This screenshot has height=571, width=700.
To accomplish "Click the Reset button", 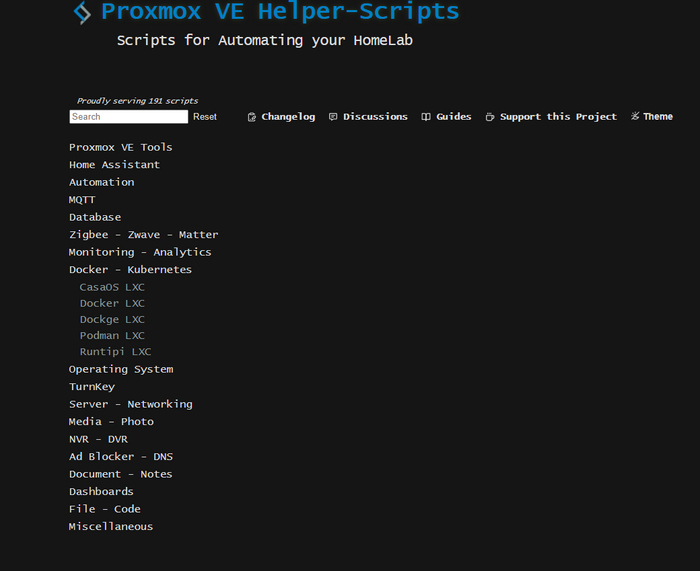I will coord(205,117).
